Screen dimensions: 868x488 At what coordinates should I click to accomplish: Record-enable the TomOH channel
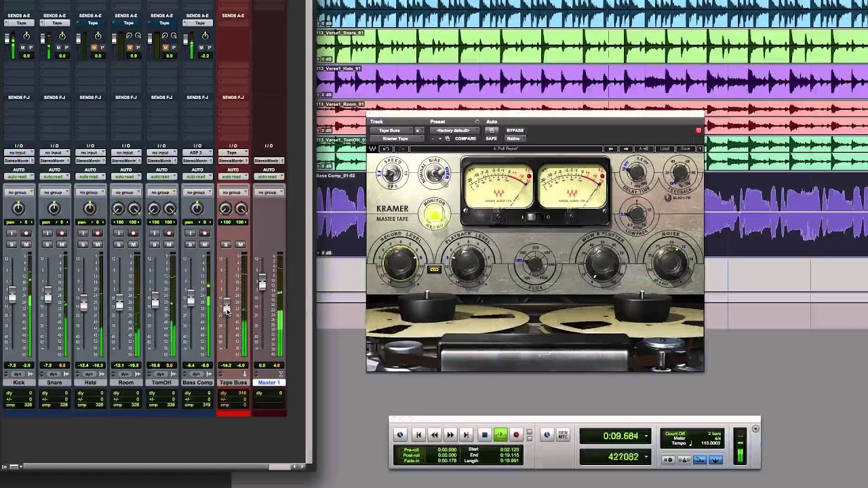tap(169, 233)
